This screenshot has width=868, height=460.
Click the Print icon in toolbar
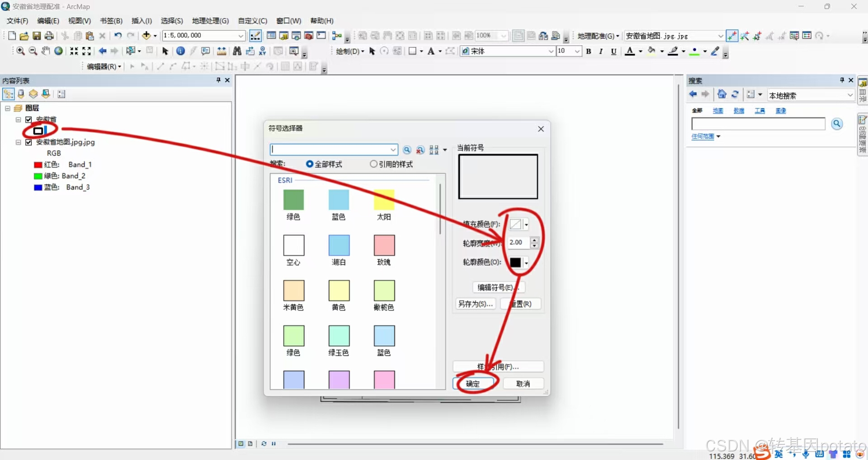(49, 36)
